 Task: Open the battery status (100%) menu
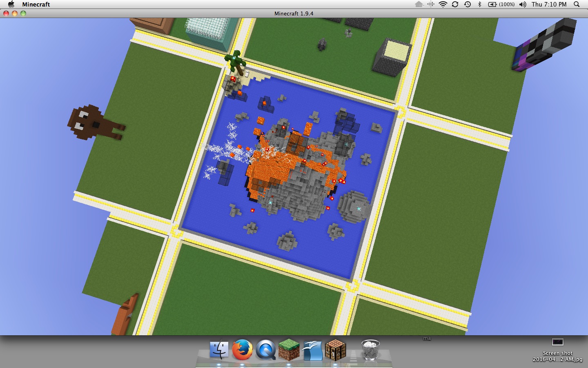click(x=501, y=4)
